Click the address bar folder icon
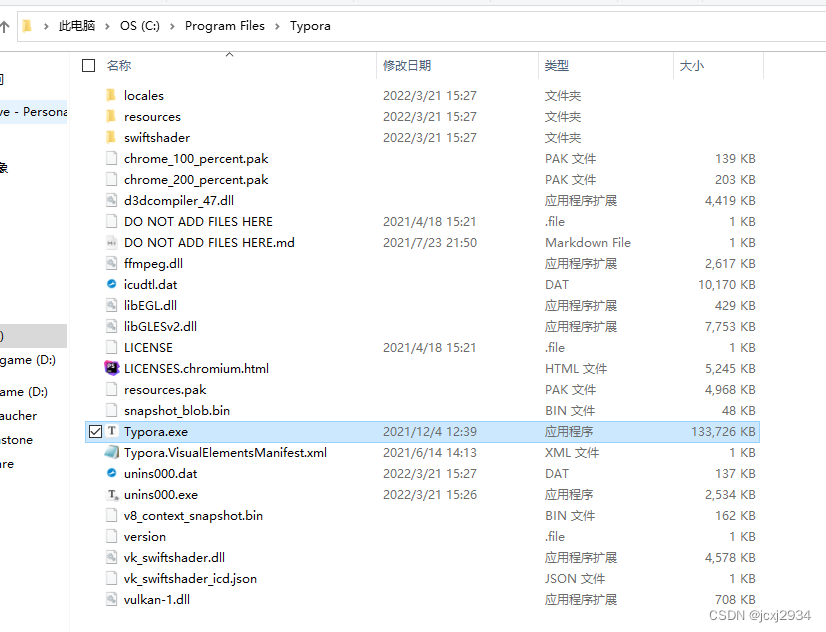 [x=27, y=26]
